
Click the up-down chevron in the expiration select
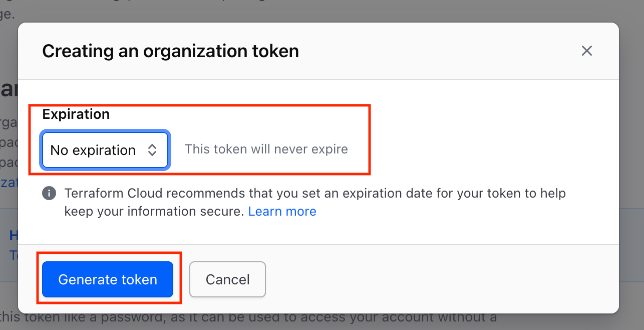click(152, 150)
